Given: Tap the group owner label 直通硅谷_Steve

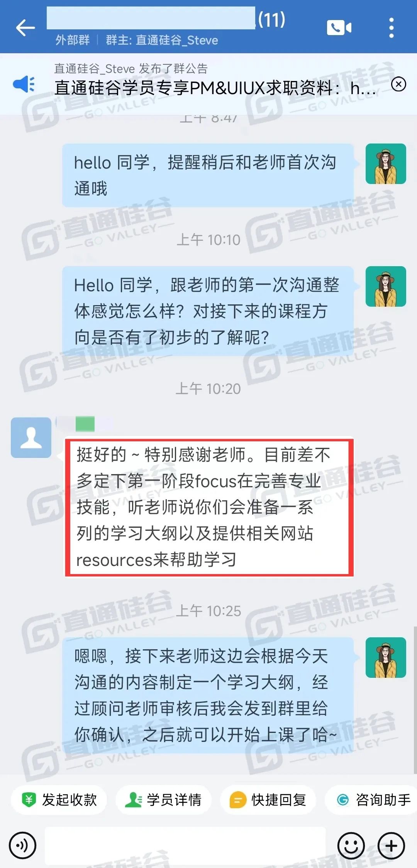Looking at the screenshot, I should (x=162, y=40).
